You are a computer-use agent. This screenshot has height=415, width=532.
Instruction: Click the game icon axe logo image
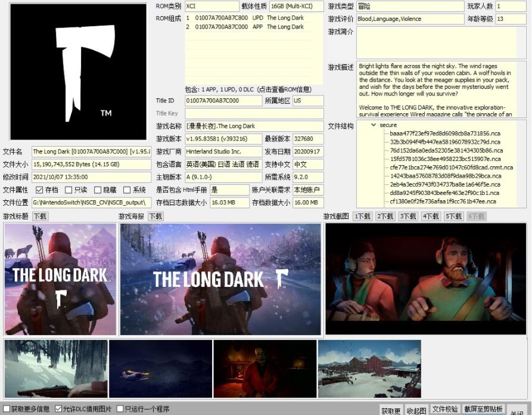tap(79, 72)
